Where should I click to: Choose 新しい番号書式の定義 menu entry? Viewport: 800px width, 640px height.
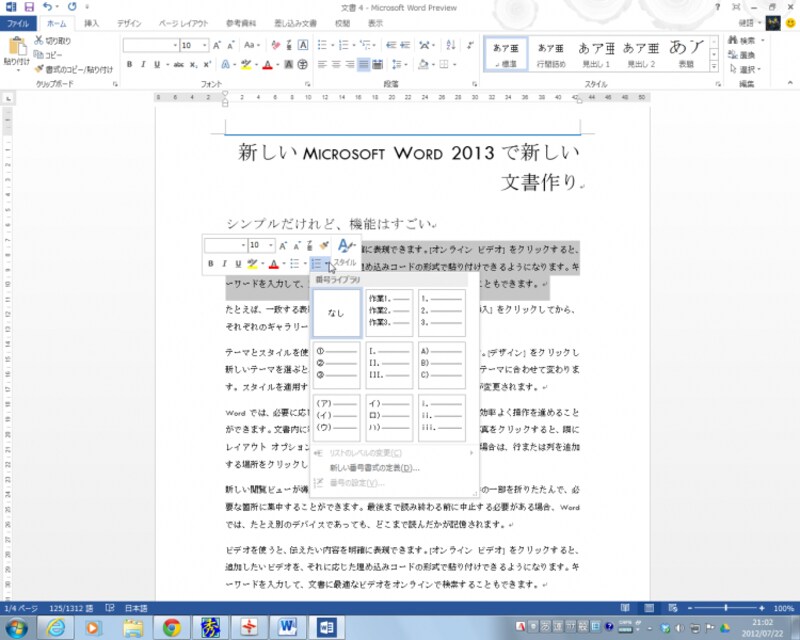[374, 467]
